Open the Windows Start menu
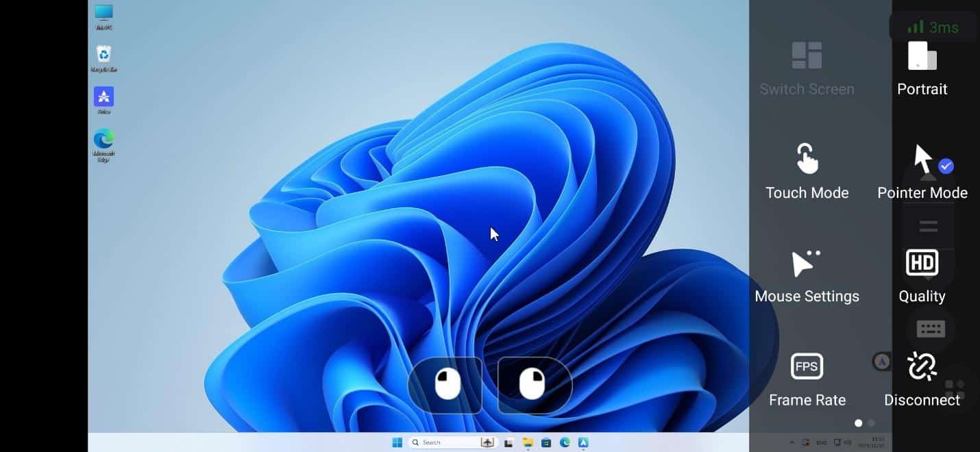Viewport: 980px width, 452px height. [x=397, y=442]
